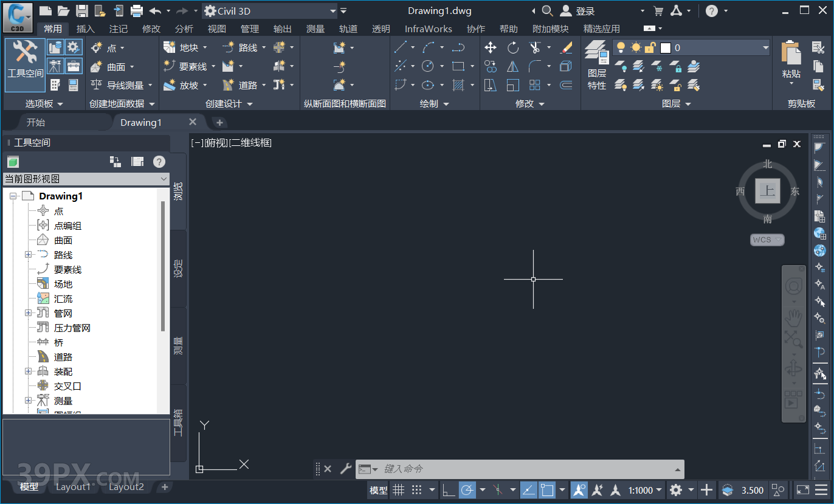Click the 模型 (Model) space button in status bar

tap(379, 490)
